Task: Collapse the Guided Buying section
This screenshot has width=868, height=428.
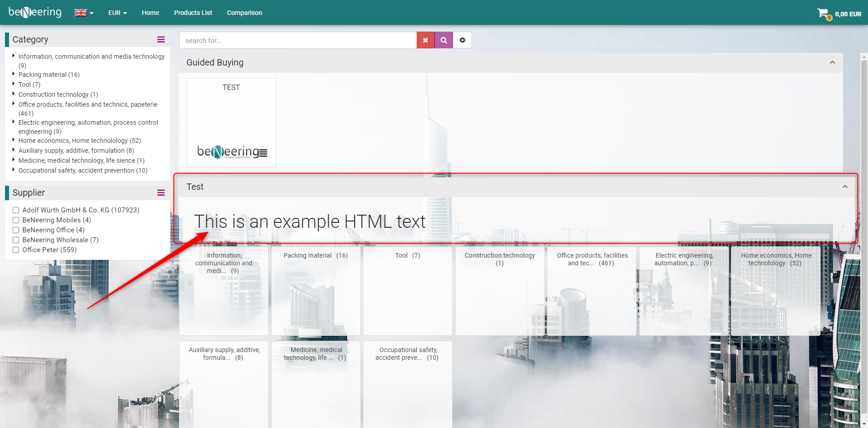Action: coord(832,62)
